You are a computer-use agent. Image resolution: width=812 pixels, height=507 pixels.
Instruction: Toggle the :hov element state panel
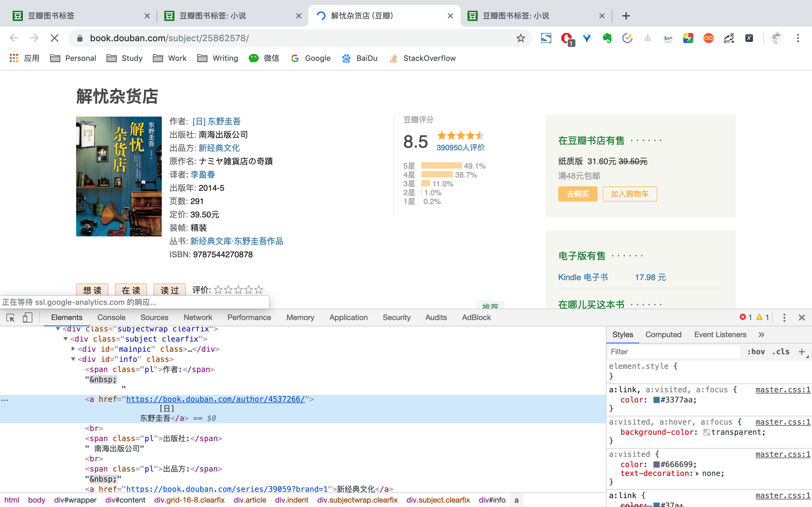click(x=756, y=351)
